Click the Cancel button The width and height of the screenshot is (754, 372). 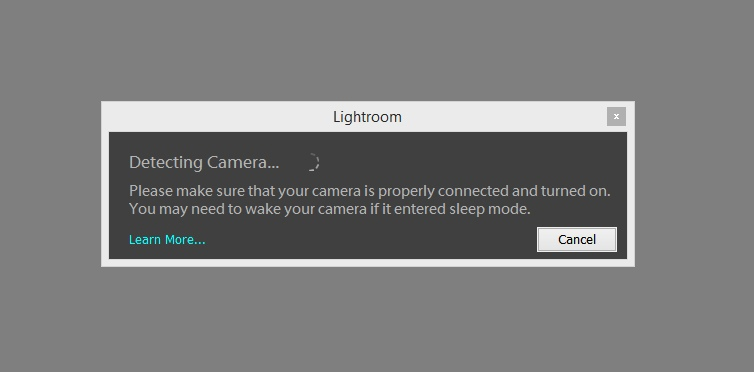pos(577,239)
